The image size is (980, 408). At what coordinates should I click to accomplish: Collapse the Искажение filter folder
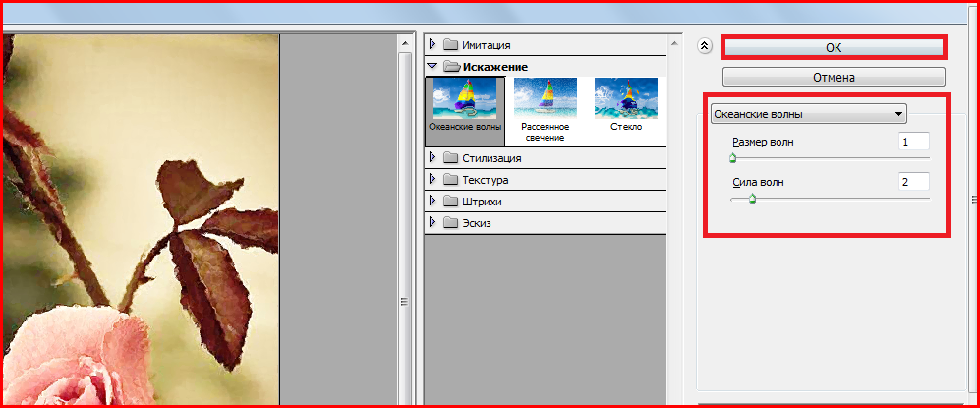[432, 66]
